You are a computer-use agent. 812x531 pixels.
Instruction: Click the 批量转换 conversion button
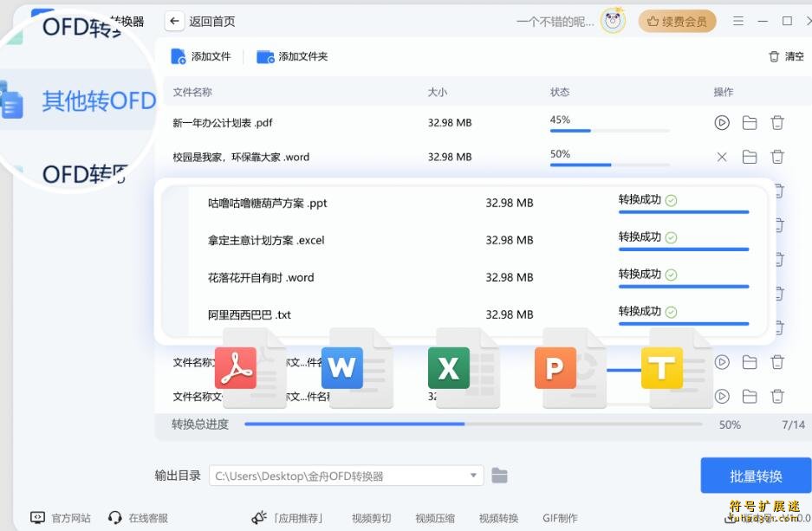pos(755,475)
